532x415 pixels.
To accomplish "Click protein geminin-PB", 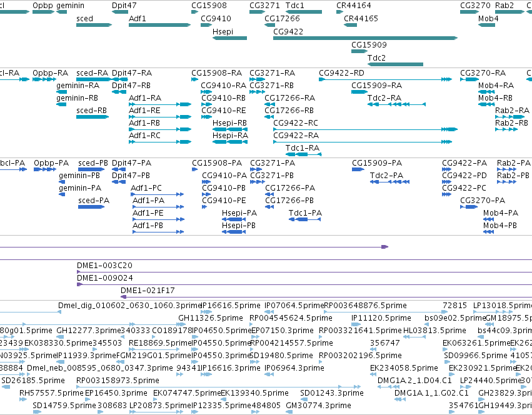I will point(62,182).
